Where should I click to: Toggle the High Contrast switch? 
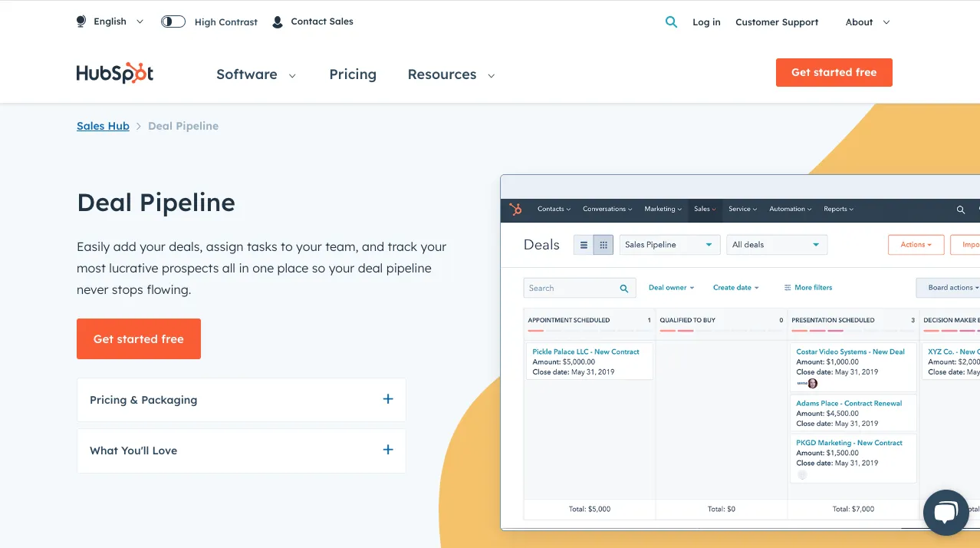click(173, 21)
